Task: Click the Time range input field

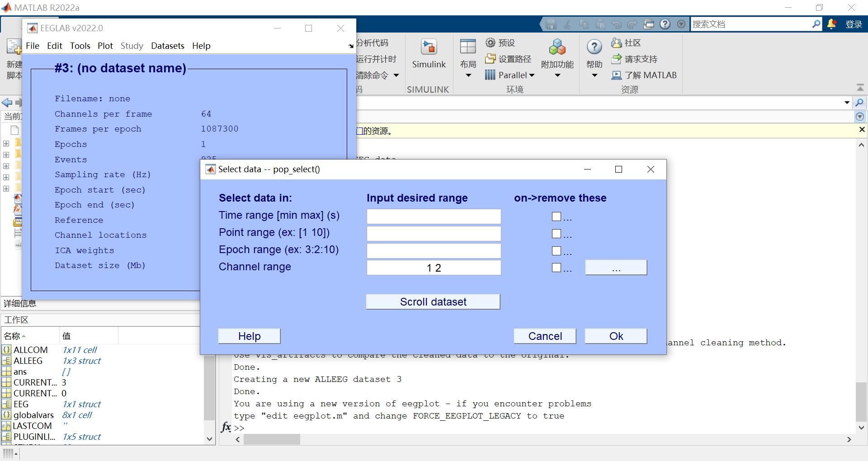Action: coord(434,216)
